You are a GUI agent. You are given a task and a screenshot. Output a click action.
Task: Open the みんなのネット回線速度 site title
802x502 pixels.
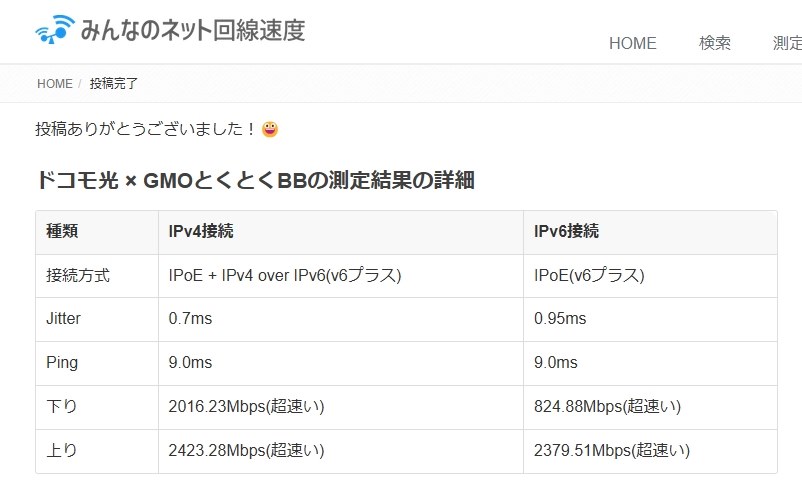click(x=193, y=30)
